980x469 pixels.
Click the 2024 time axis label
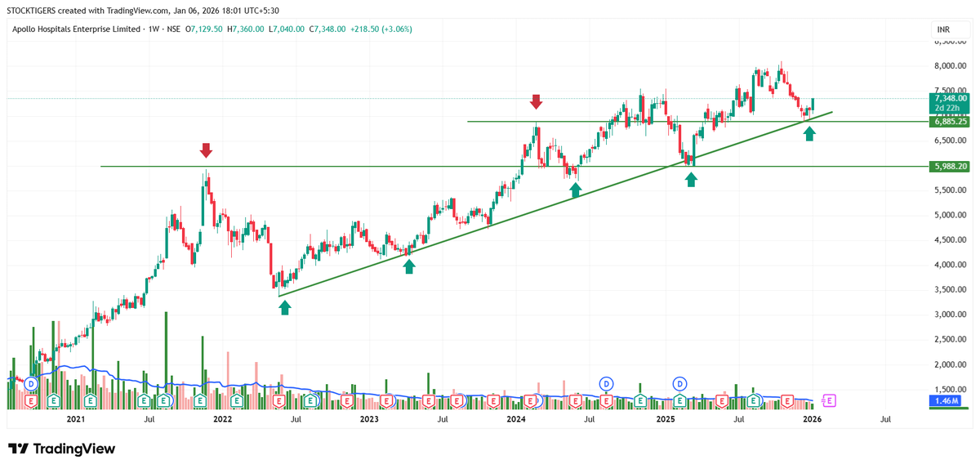pyautogui.click(x=516, y=419)
